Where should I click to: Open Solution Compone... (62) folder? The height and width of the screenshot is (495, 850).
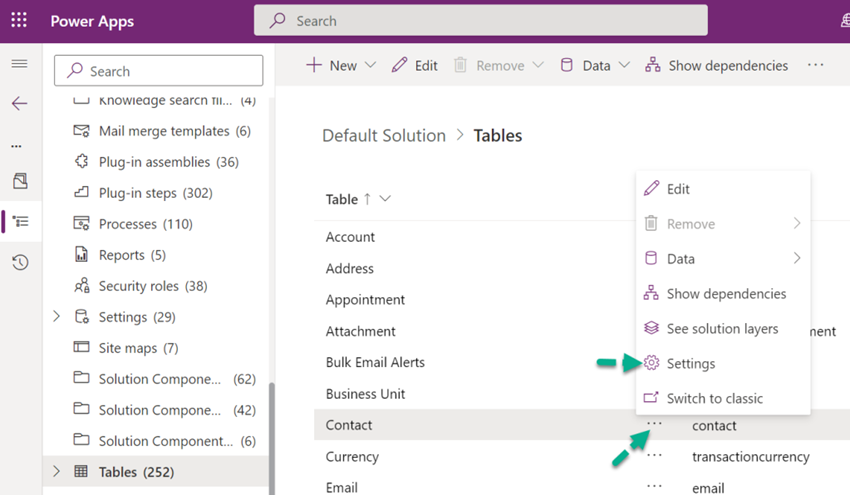[x=164, y=378]
